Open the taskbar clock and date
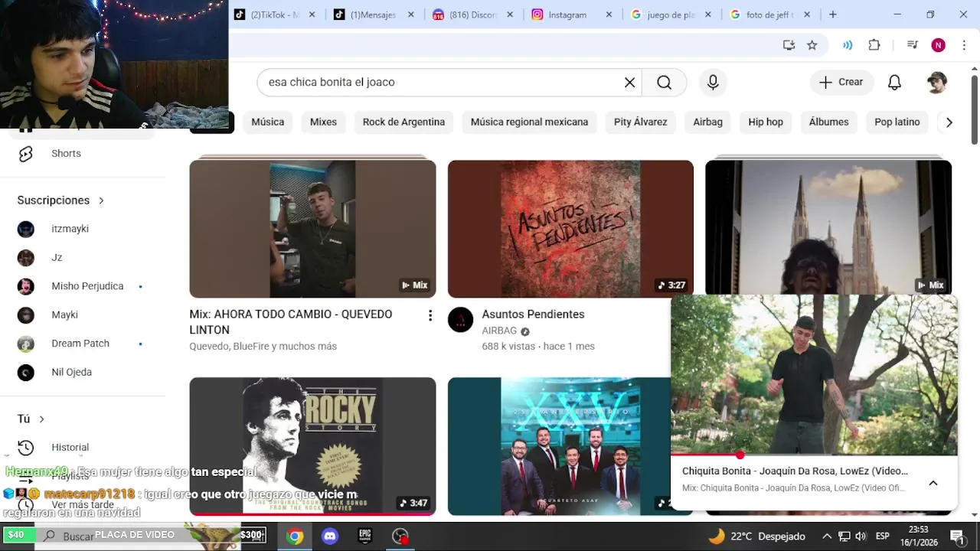The image size is (980, 551). click(918, 536)
